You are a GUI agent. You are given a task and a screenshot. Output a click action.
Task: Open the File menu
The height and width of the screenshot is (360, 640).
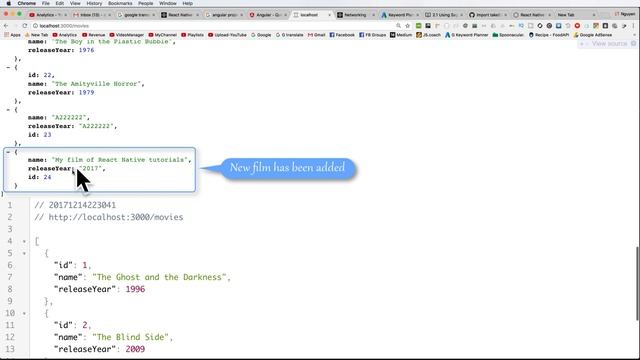46,3
